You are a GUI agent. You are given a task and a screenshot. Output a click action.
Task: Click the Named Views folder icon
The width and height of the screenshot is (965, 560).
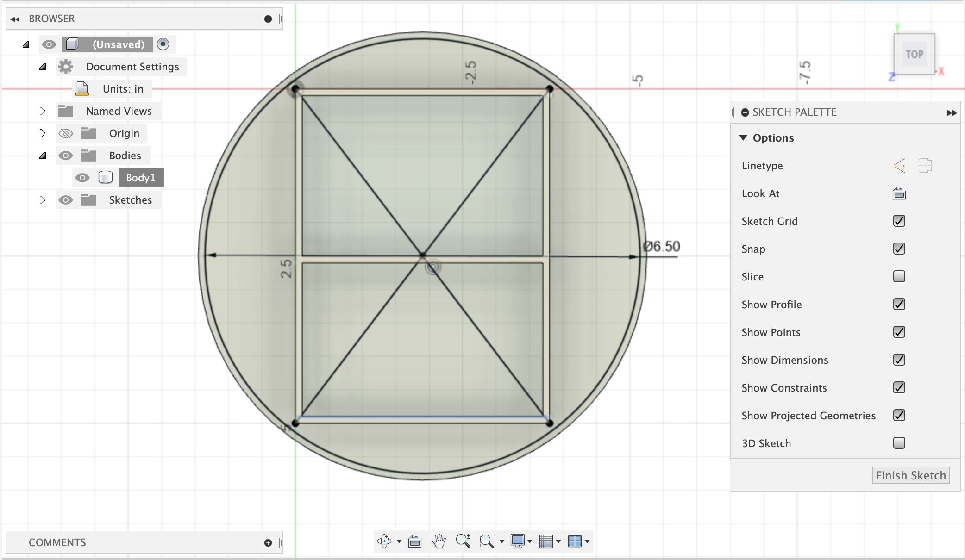point(66,111)
